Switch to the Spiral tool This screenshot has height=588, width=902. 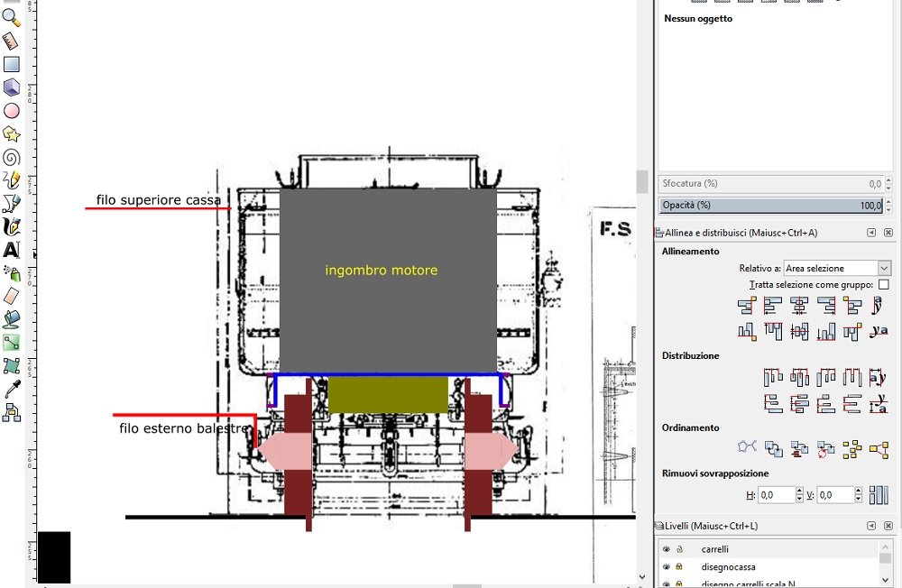click(11, 157)
